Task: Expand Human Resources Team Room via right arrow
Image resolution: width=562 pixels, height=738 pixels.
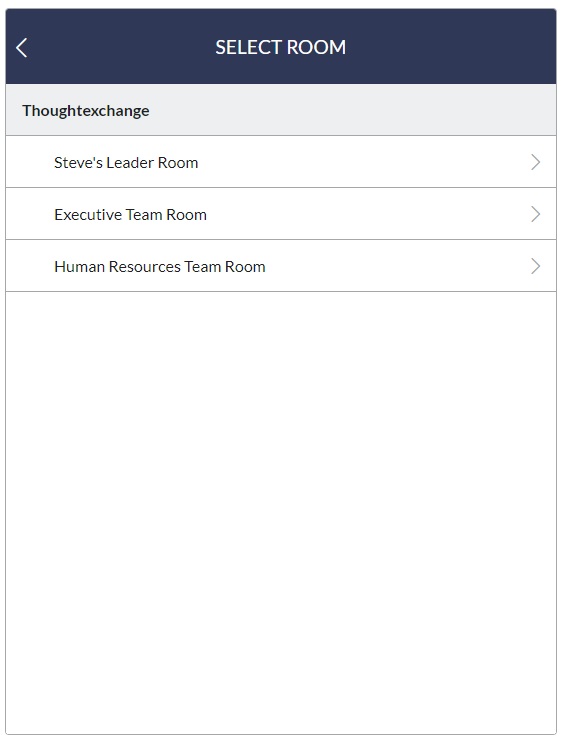Action: [x=535, y=266]
